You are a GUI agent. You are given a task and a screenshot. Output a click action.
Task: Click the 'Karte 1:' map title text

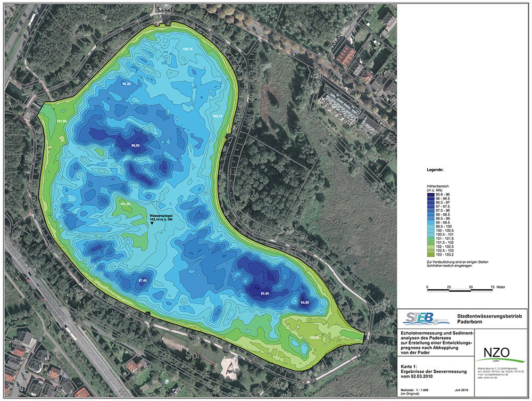pos(410,367)
